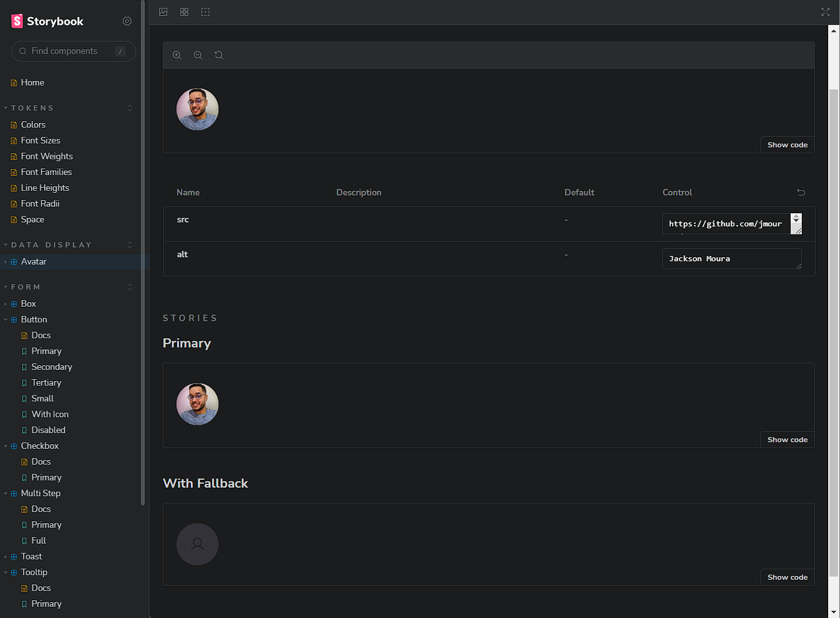Increment the src control using its stepper

pyautogui.click(x=796, y=220)
